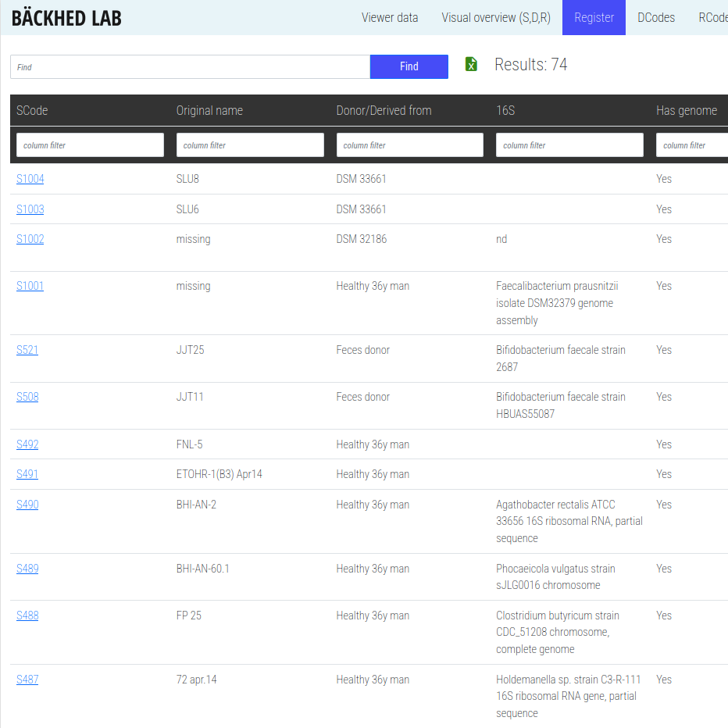This screenshot has height=728, width=728.
Task: Click the Has genome column header
Action: pos(687,111)
